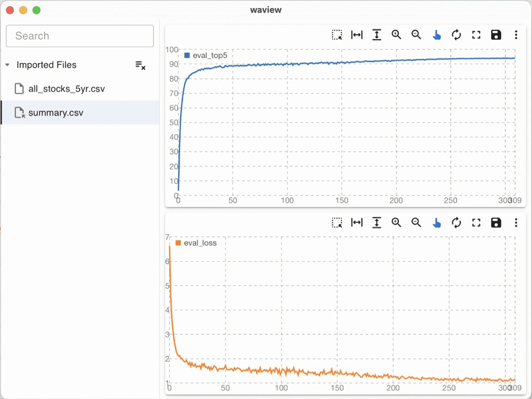Select summary.csv in imported files
This screenshot has width=532, height=399.
coord(80,113)
